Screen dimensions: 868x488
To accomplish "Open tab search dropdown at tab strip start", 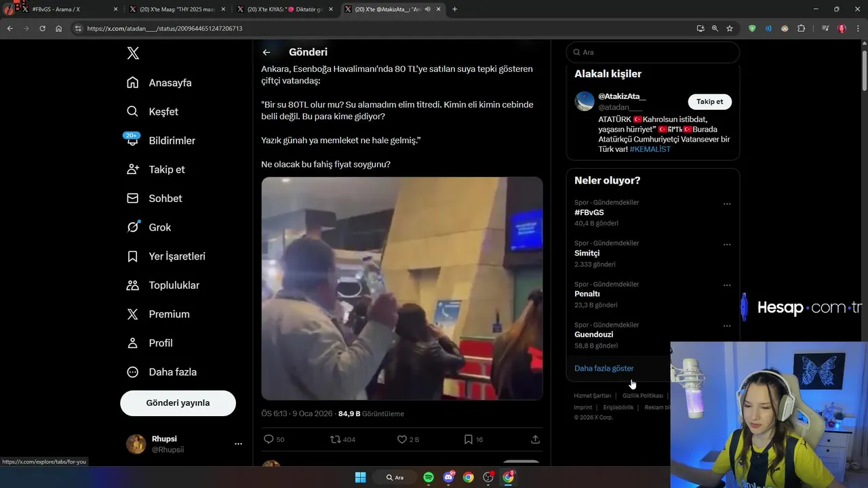I will pos(7,9).
